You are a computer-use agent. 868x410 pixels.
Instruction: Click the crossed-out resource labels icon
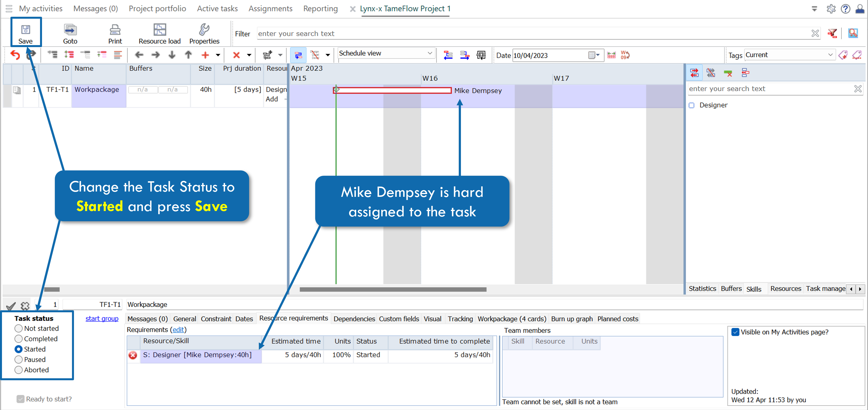(x=315, y=55)
